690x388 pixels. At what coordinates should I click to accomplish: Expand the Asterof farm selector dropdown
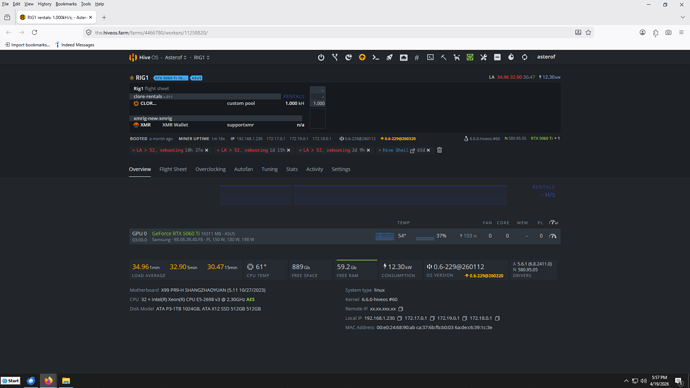176,58
